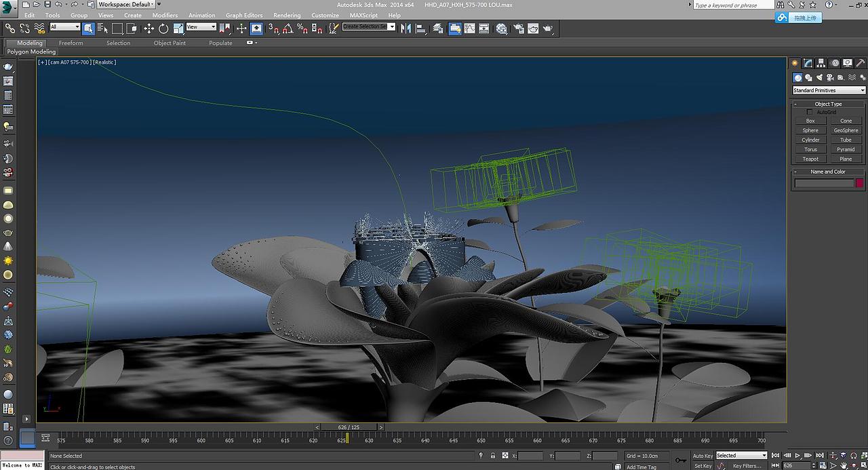Click the Angle Snap toggle icon

[288, 28]
